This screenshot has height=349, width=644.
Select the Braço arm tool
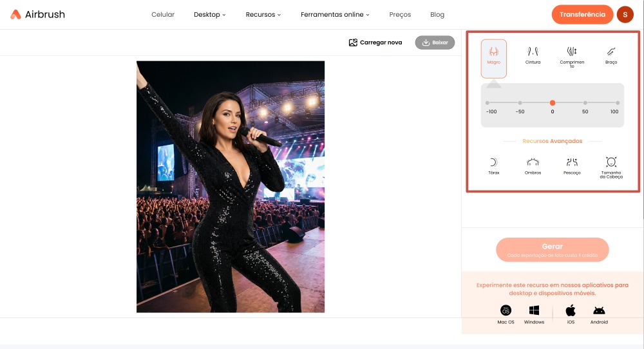(611, 54)
